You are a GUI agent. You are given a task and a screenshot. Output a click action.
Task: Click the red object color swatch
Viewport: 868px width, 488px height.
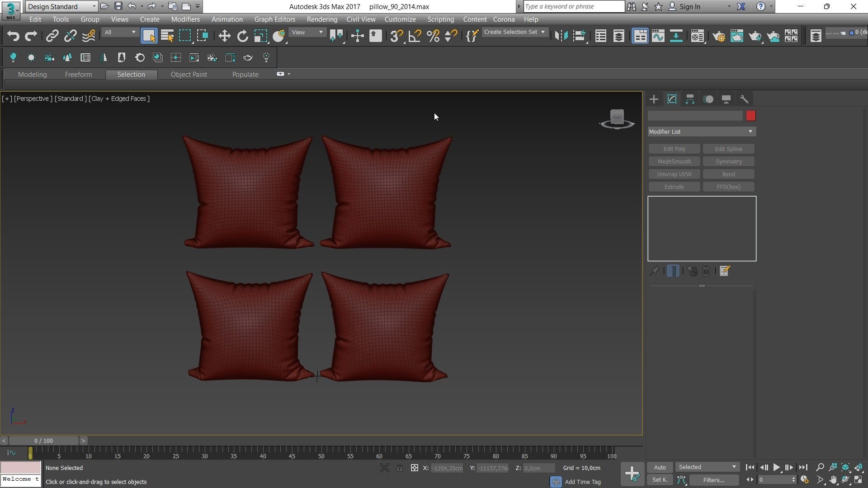(750, 116)
